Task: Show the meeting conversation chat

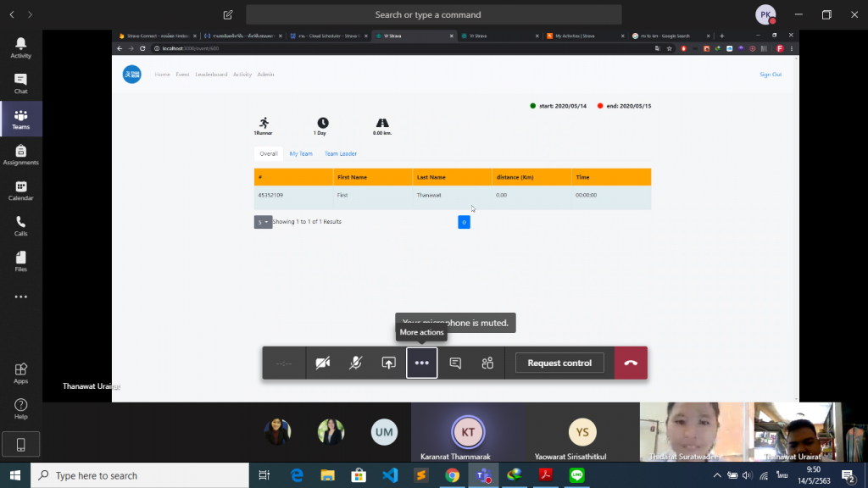Action: 455,363
